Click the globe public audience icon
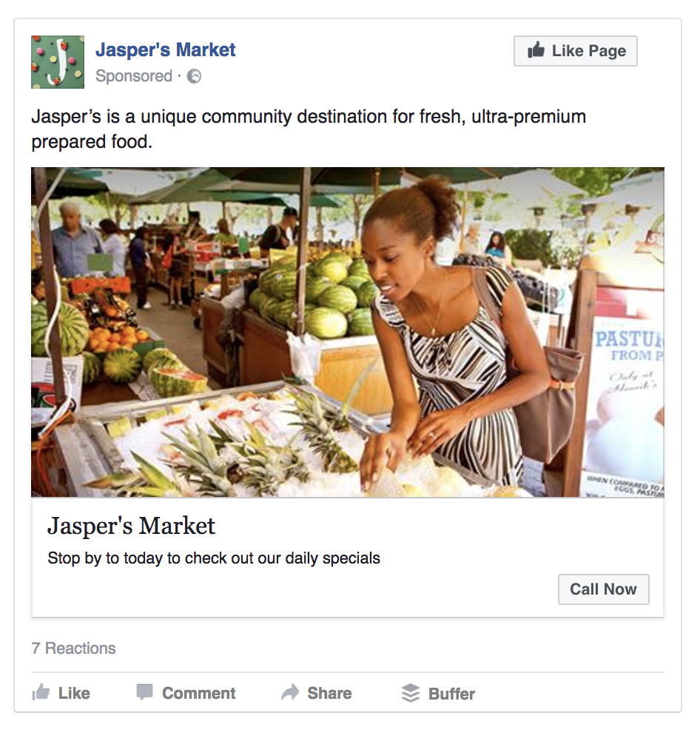The image size is (700, 741). (194, 76)
